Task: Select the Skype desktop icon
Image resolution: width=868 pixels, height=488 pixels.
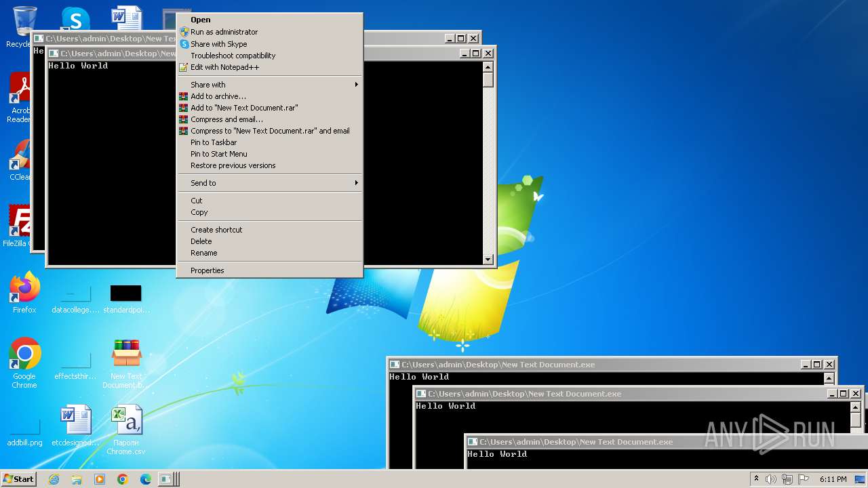Action: click(75, 19)
